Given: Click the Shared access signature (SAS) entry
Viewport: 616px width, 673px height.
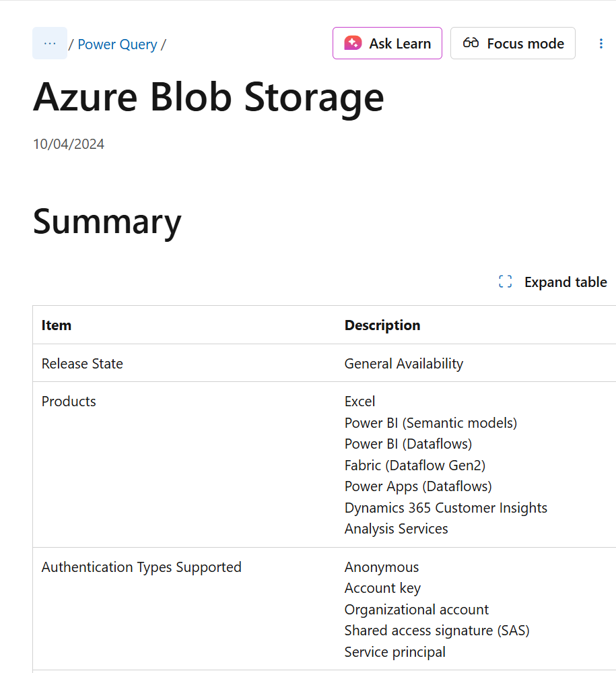Looking at the screenshot, I should click(x=437, y=631).
